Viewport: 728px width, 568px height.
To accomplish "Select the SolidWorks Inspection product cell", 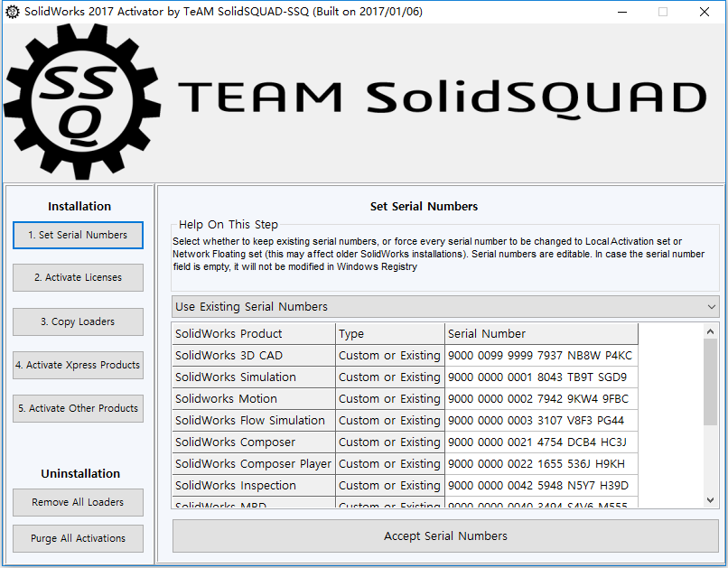I will pos(254,486).
